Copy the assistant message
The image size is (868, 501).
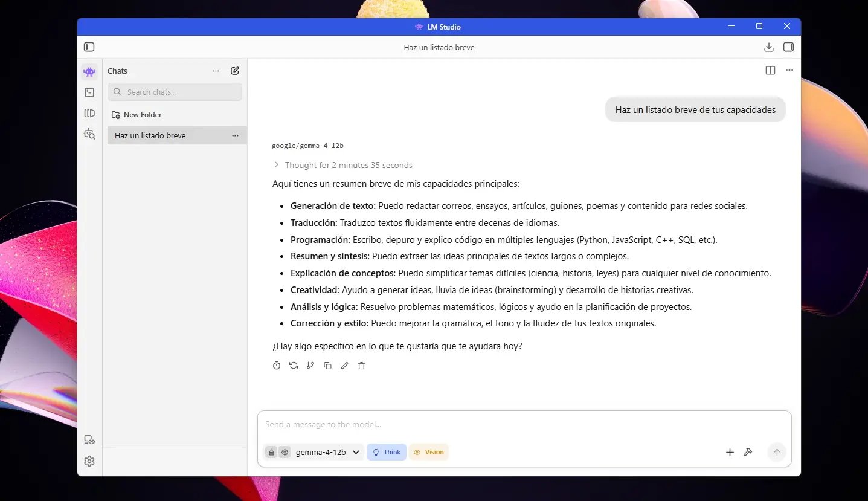327,366
